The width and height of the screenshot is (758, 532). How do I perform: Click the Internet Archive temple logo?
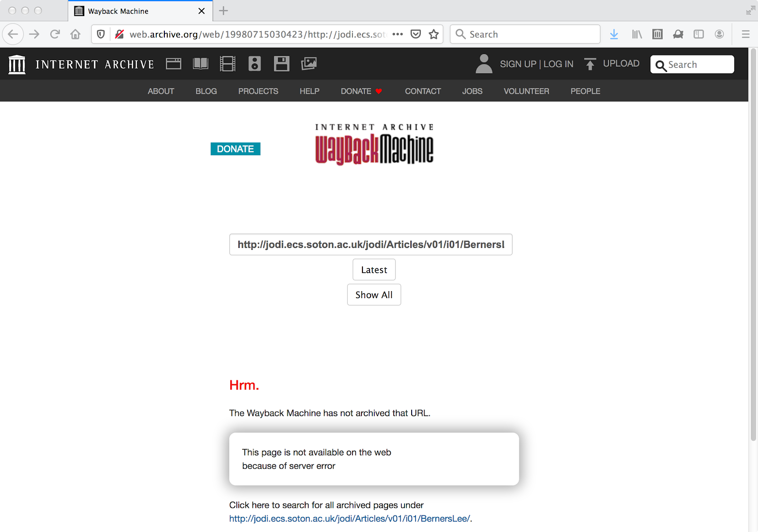(17, 64)
